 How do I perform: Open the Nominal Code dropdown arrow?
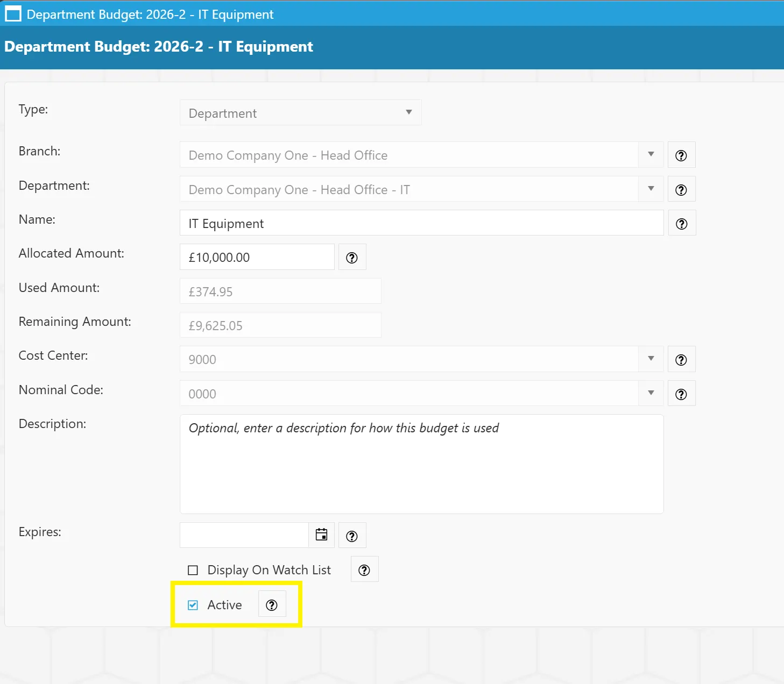[x=651, y=393]
